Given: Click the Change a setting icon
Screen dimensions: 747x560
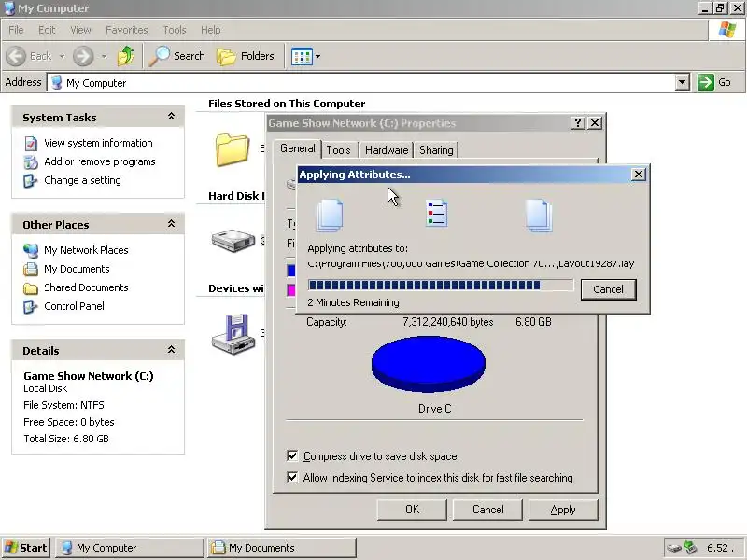Looking at the screenshot, I should (31, 180).
